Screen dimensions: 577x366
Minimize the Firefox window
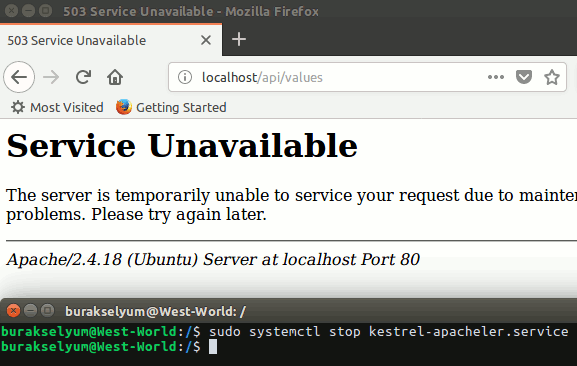tap(28, 10)
